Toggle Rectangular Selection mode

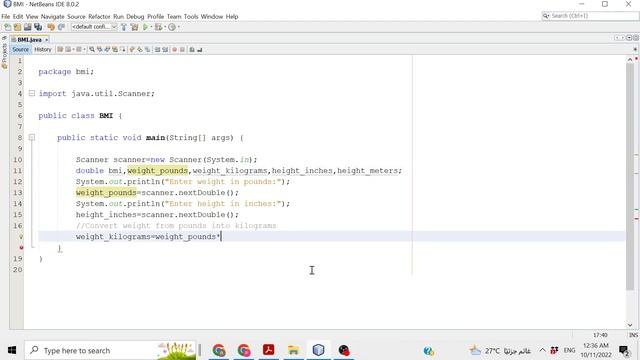tap(123, 49)
